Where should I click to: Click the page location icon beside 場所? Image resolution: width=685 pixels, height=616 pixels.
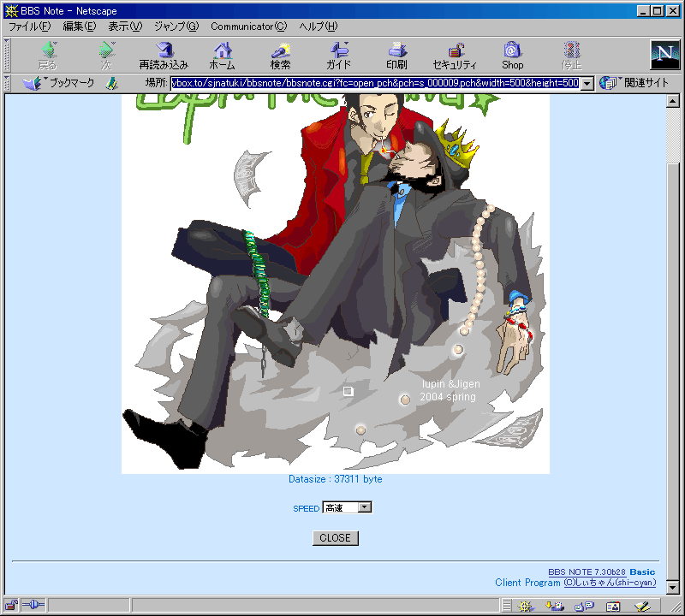[x=112, y=83]
